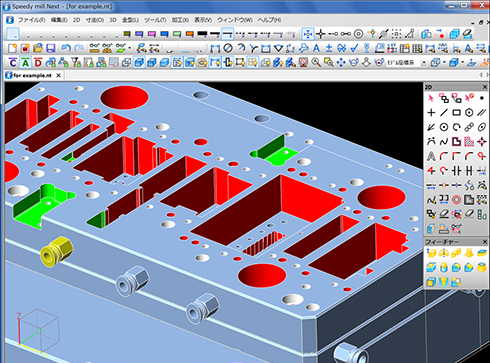Toggle the purple C button
490x363 pixels.
[13, 62]
